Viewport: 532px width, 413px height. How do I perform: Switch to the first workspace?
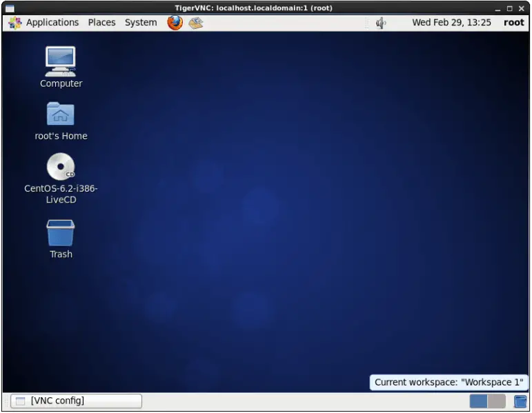point(478,401)
